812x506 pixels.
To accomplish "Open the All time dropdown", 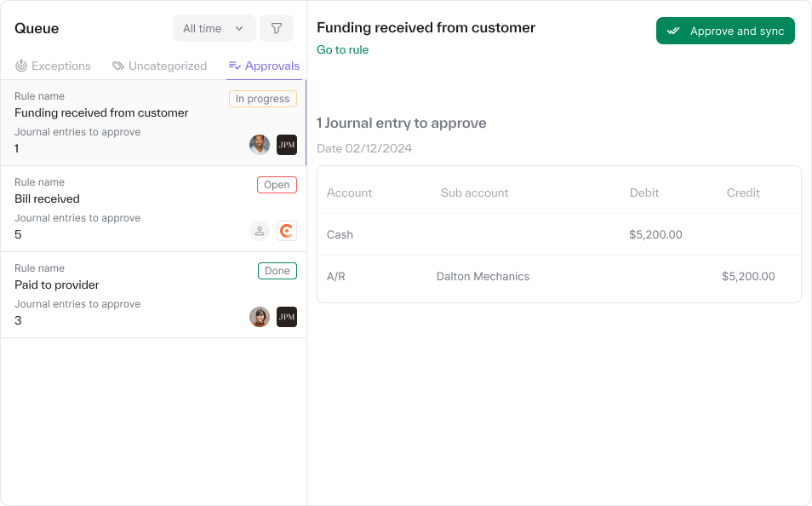I will [x=214, y=28].
